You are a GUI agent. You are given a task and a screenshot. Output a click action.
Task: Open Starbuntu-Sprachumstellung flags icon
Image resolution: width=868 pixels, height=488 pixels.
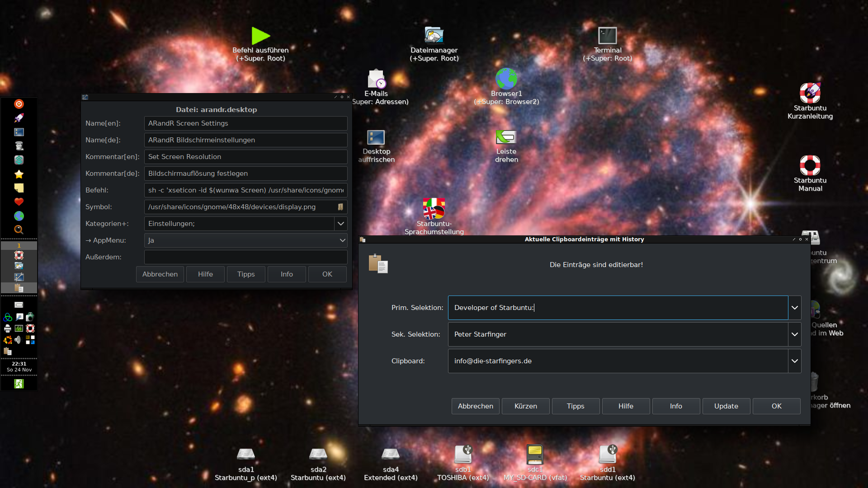pyautogui.click(x=434, y=209)
